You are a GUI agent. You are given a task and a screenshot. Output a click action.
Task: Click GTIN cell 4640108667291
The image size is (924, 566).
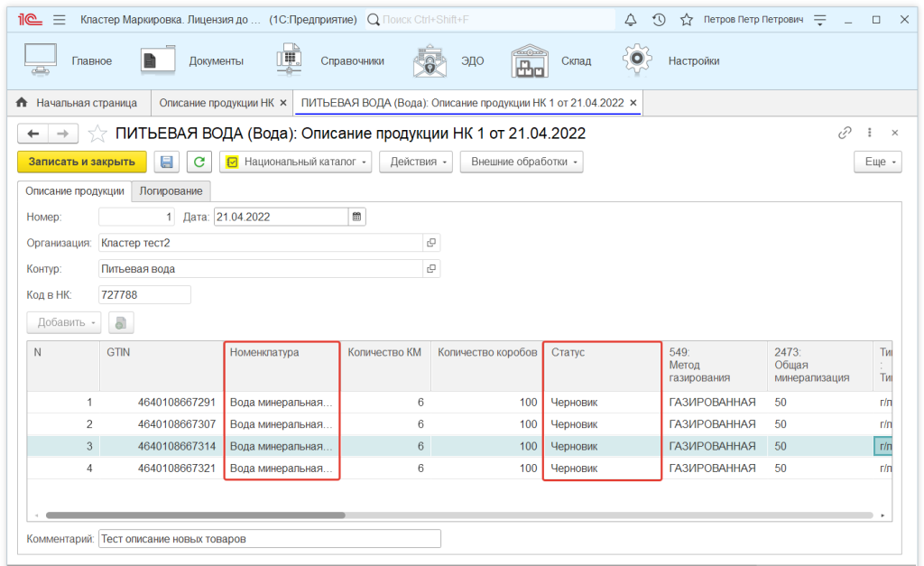pyautogui.click(x=161, y=402)
